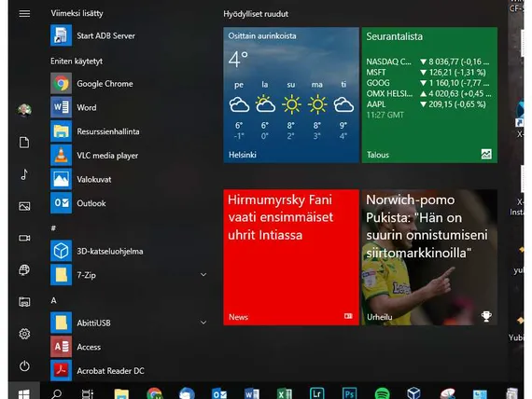Launch VLC media player
The image size is (532, 399).
tap(128, 156)
